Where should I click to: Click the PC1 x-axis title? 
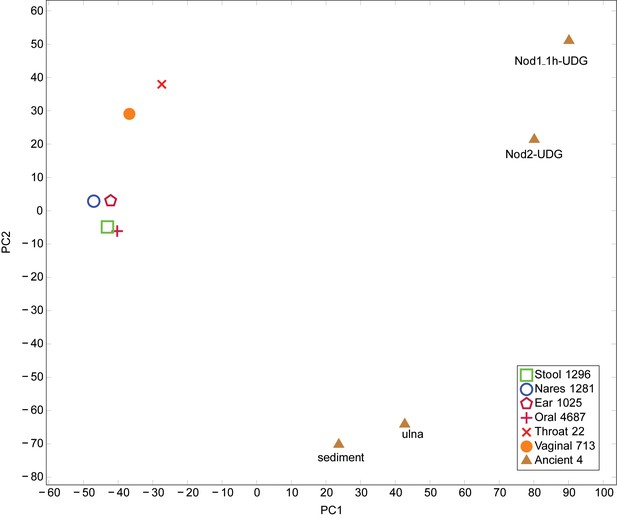331,511
